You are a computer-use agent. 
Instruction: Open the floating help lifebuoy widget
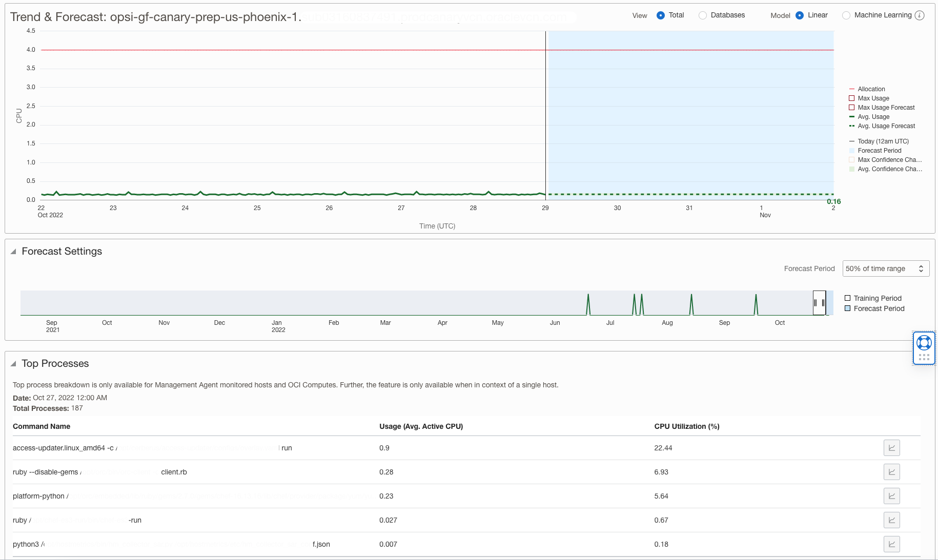pyautogui.click(x=924, y=342)
